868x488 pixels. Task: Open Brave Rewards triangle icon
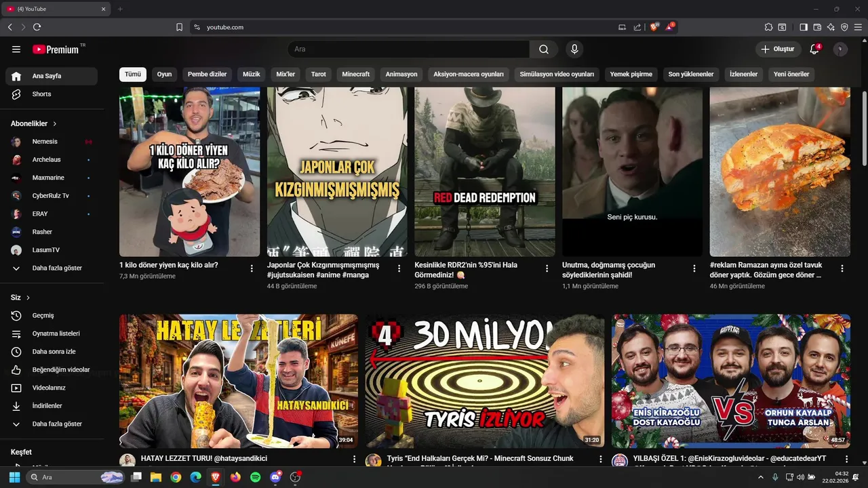(670, 27)
